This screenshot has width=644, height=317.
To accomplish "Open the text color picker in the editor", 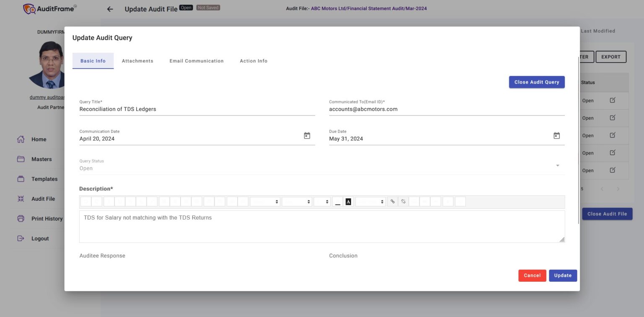I will tap(348, 202).
